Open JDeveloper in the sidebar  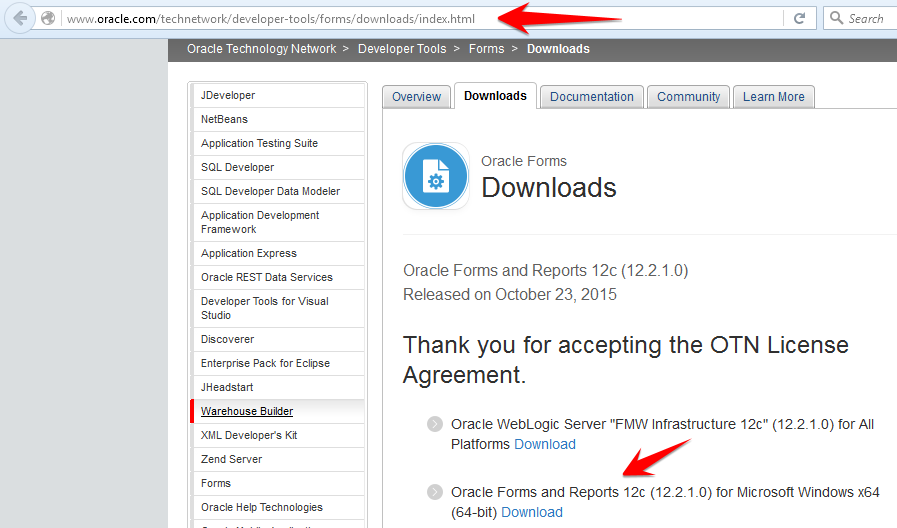point(279,96)
